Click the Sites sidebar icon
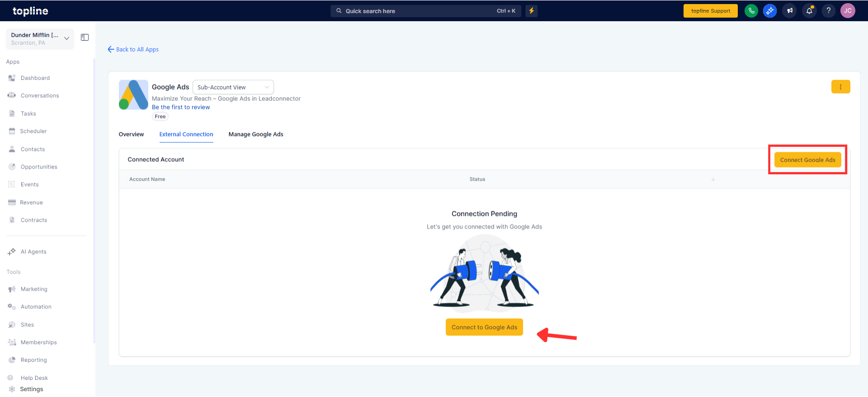The width and height of the screenshot is (868, 397). (x=12, y=325)
